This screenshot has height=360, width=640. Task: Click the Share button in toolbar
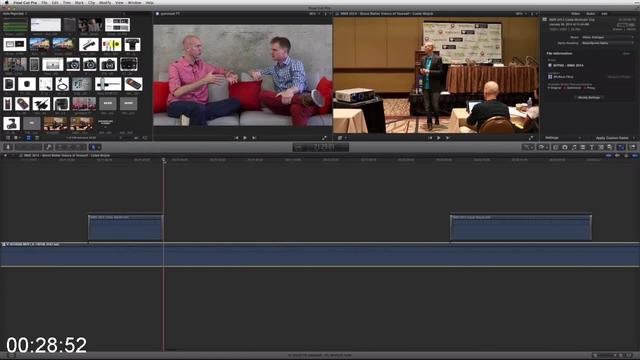click(633, 147)
